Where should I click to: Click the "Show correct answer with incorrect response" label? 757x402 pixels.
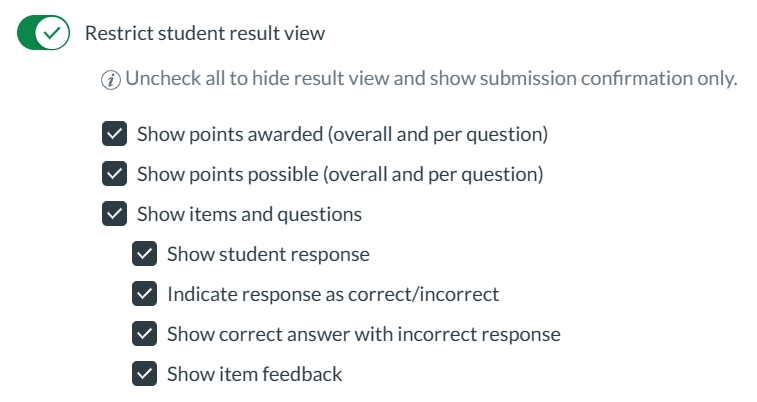363,334
